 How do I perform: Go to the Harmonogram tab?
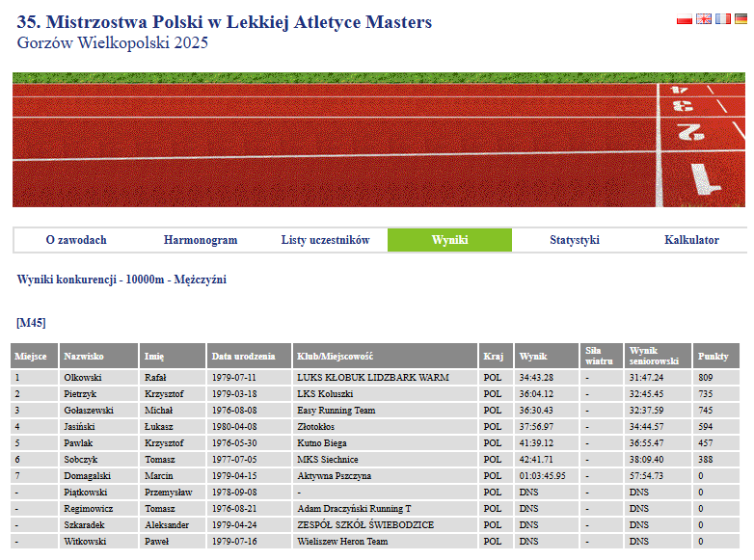pyautogui.click(x=201, y=240)
